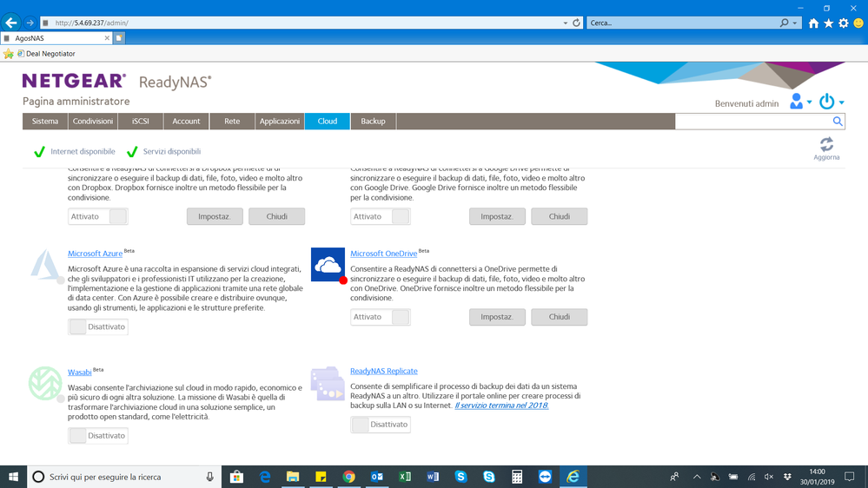
Task: Show hidden system tray icons
Action: pos(697,477)
